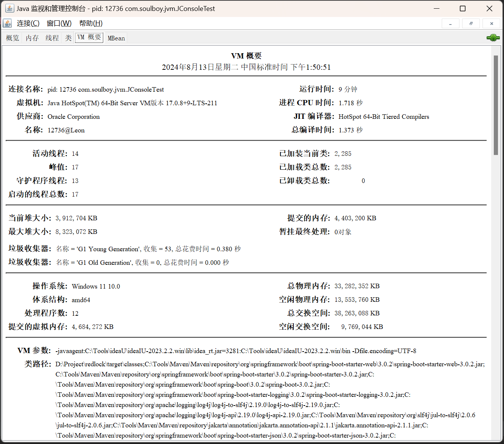Image resolution: width=504 pixels, height=444 pixels.
Task: Click operating system value Windows 11 10.0
Action: point(96,286)
